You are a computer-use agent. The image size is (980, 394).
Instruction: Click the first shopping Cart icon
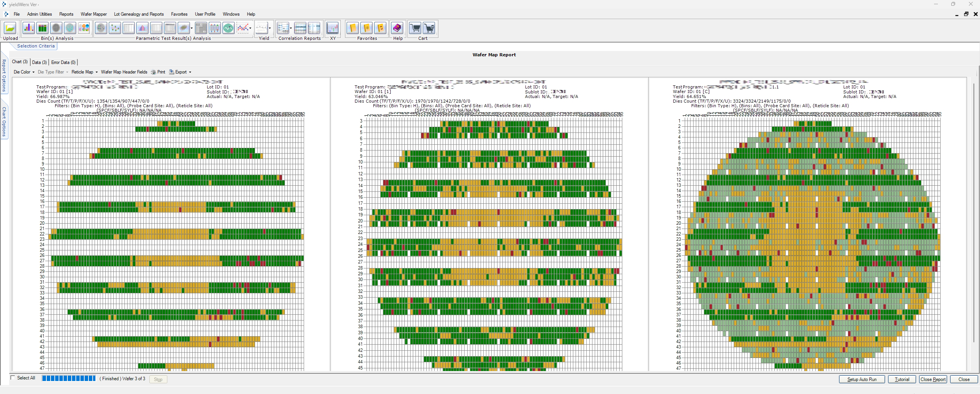tap(415, 28)
